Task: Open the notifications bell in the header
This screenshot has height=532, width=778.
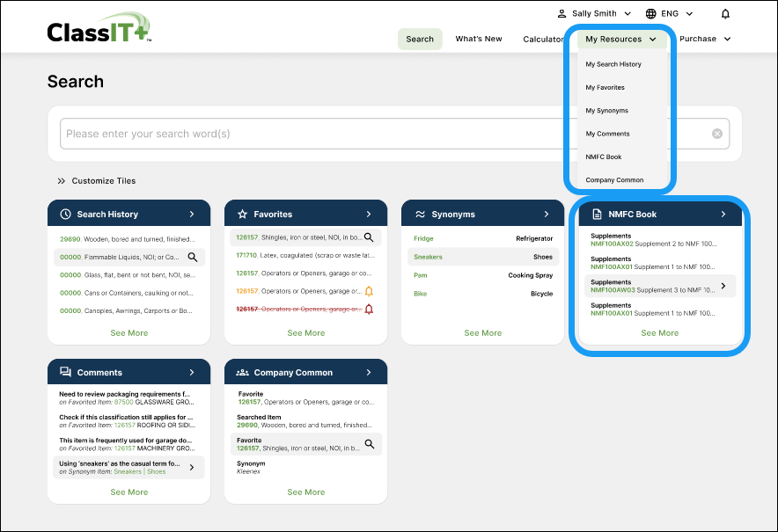Action: tap(725, 14)
